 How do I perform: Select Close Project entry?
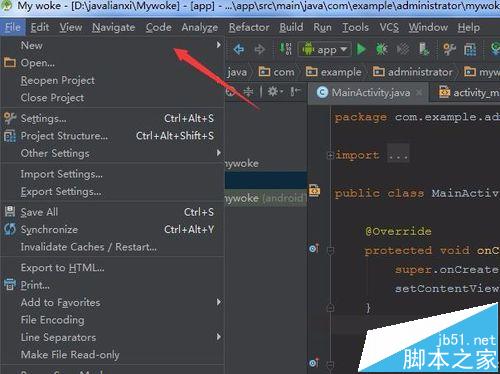(112, 98)
